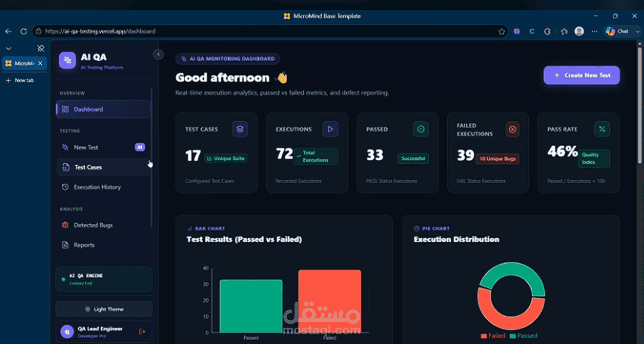This screenshot has height=344, width=644.
Task: Click the Executions play icon
Action: (330, 129)
